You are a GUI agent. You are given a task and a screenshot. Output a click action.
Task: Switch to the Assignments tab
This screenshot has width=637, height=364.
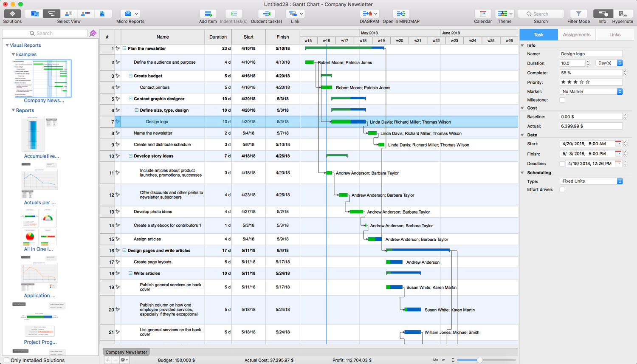tap(576, 35)
